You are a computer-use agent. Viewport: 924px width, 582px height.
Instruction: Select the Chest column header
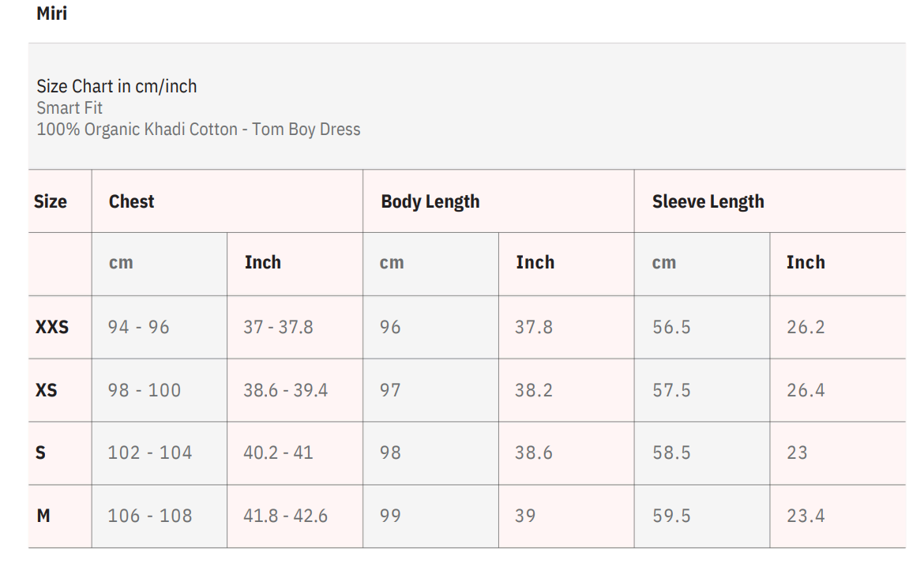pyautogui.click(x=132, y=201)
